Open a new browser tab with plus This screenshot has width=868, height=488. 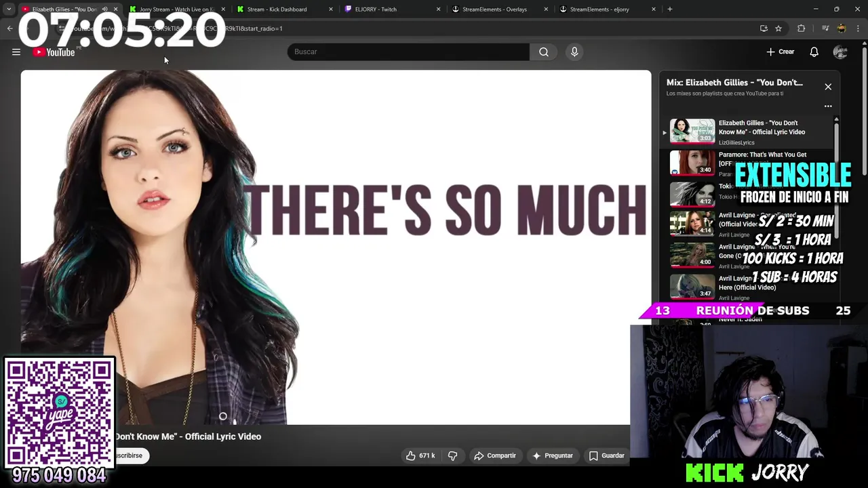click(670, 9)
